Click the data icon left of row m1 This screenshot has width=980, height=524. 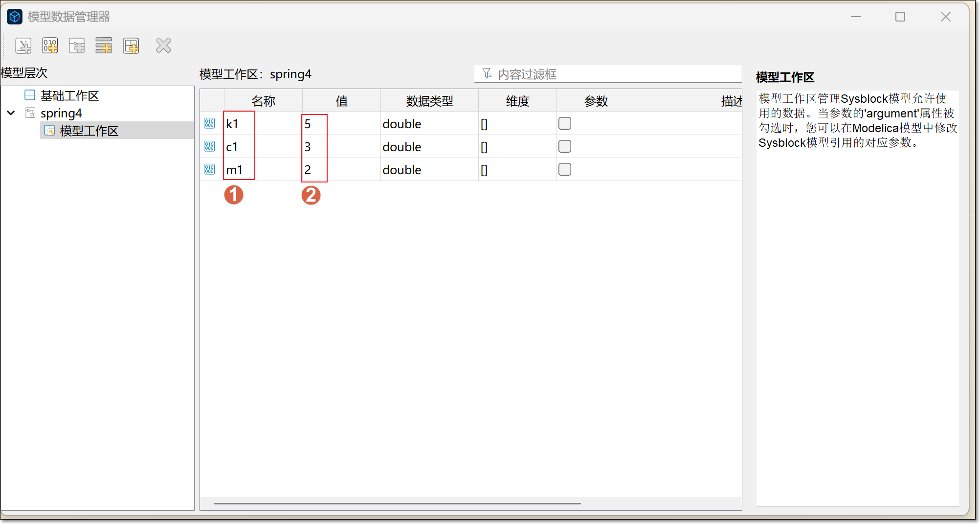(x=209, y=169)
